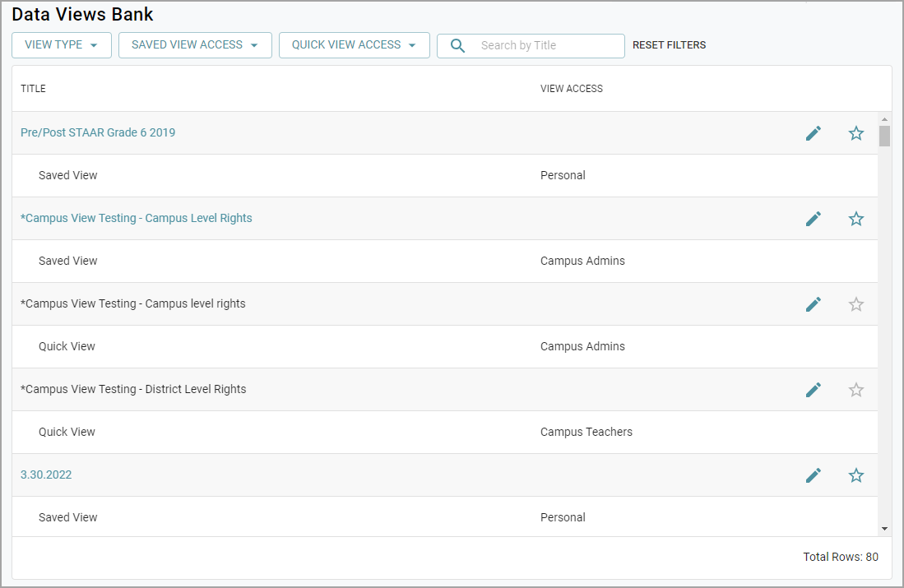Focus the Search by Title field
This screenshot has width=904, height=588.
point(531,45)
